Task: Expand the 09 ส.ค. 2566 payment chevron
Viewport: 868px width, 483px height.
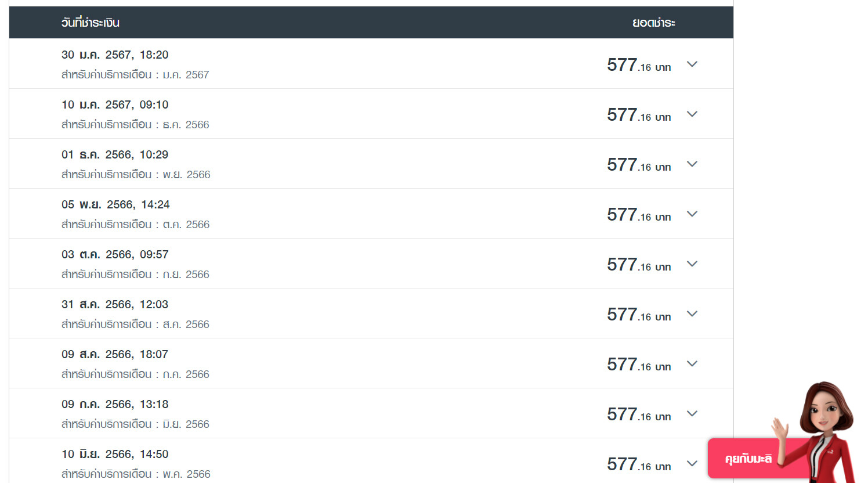Action: [x=692, y=363]
